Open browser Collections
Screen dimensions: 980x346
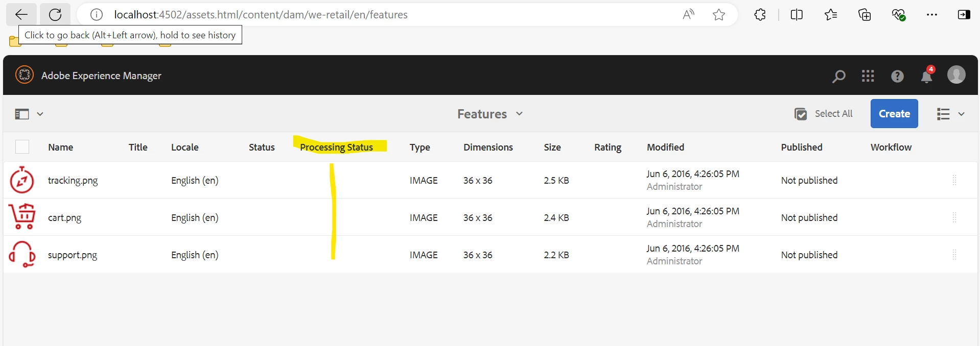click(865, 15)
